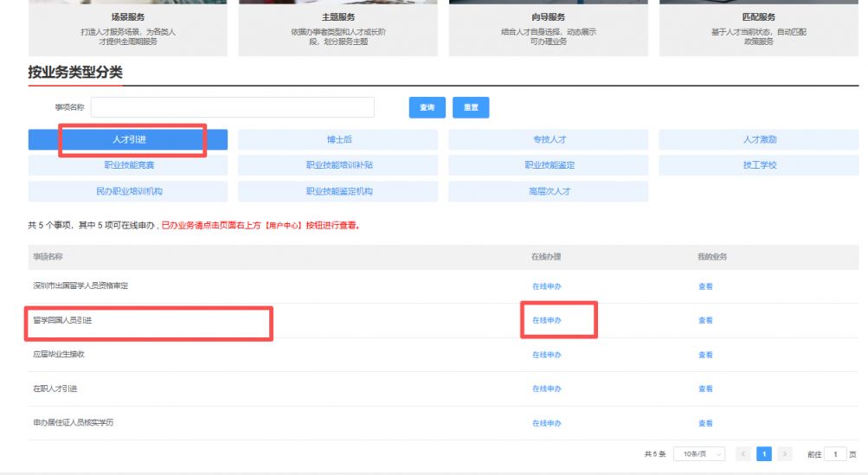Screen dimensions: 868x475
Task: Click the next page arrow
Action: point(785,454)
